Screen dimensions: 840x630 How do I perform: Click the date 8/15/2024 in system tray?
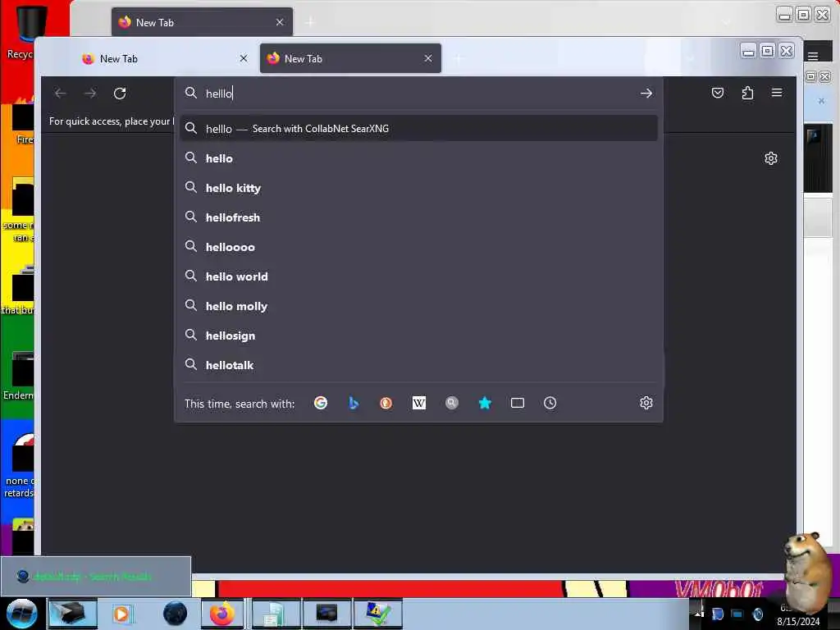(x=797, y=622)
